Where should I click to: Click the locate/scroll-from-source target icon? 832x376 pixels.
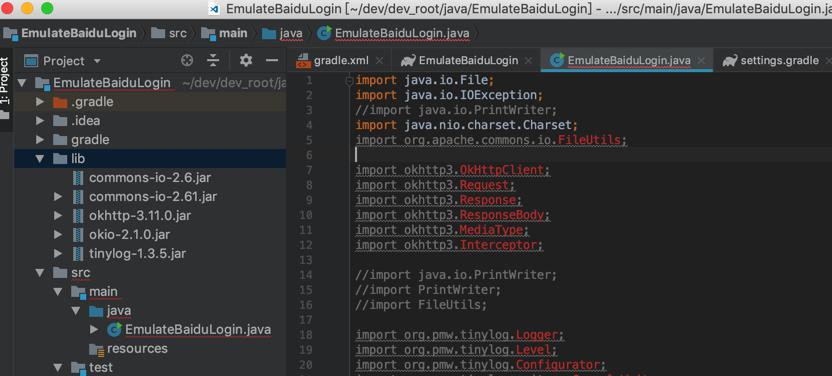(x=187, y=60)
